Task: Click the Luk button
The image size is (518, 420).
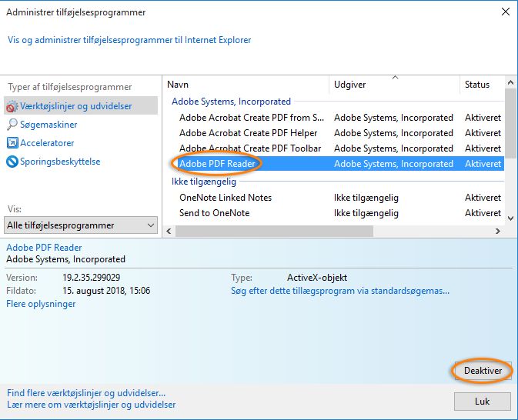Action: click(483, 402)
